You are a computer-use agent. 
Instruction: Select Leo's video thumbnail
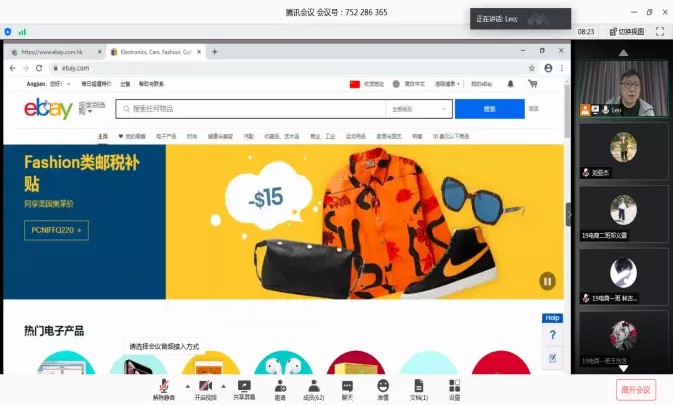(624, 88)
